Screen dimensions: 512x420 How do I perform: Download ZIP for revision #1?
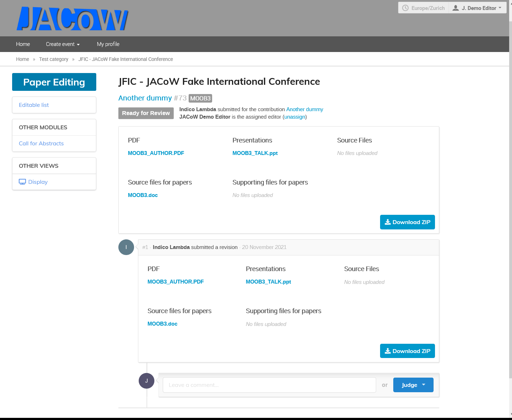pos(407,351)
